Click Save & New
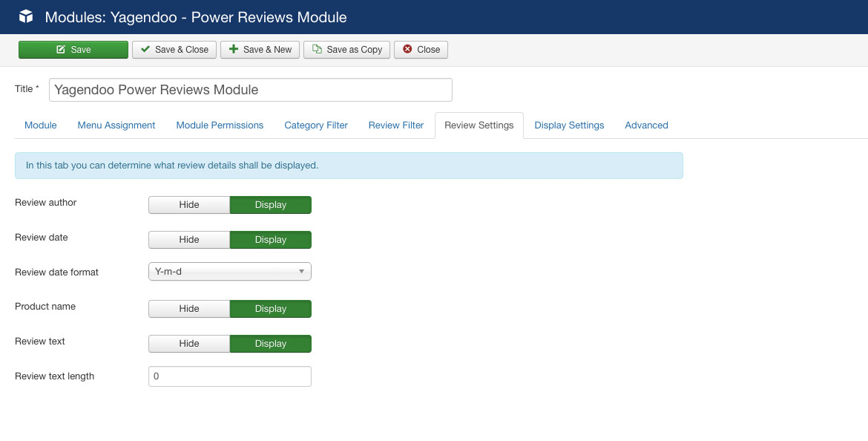 pyautogui.click(x=260, y=49)
